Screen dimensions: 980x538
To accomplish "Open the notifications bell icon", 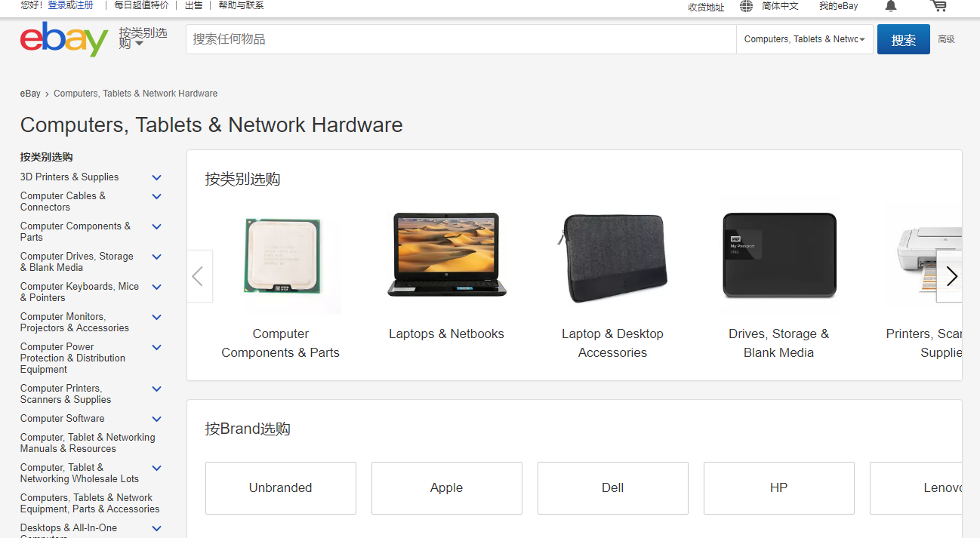I will pyautogui.click(x=891, y=6).
